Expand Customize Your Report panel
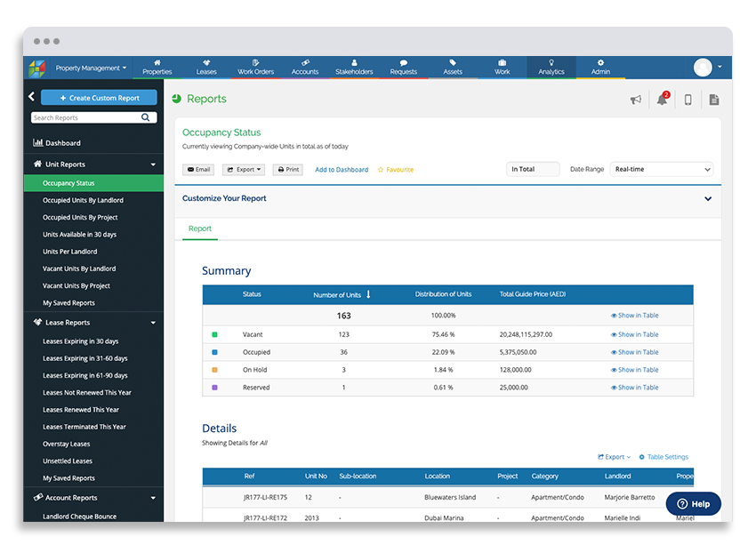 [x=708, y=198]
